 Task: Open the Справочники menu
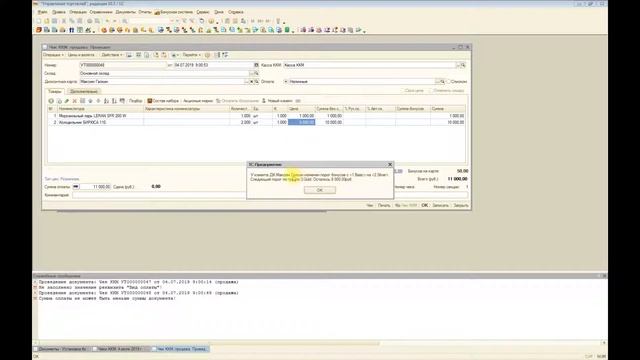click(x=101, y=12)
